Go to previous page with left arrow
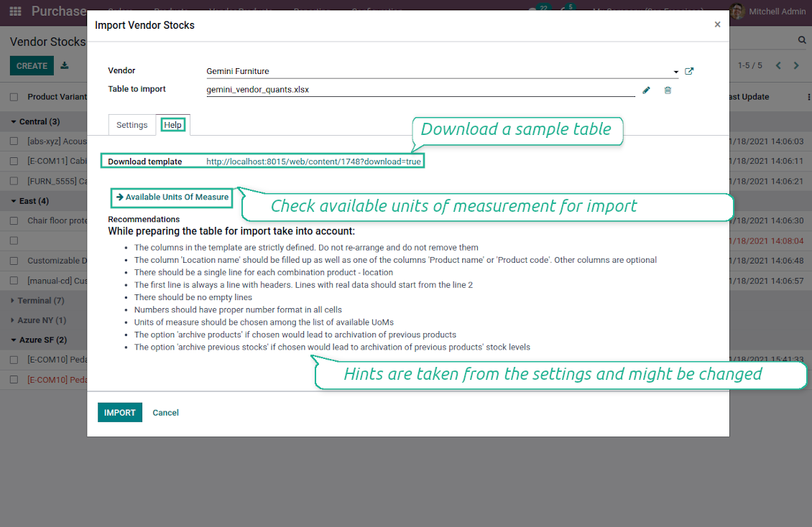Screen dimensions: 812x527 pos(778,65)
